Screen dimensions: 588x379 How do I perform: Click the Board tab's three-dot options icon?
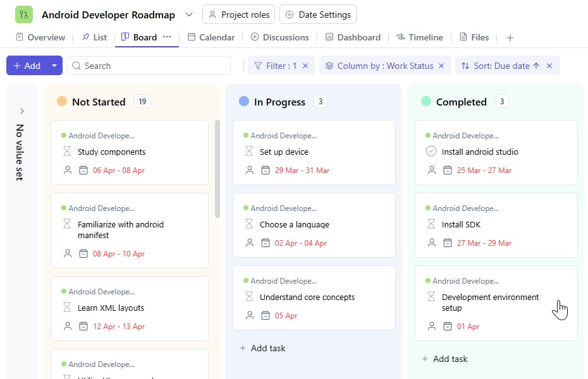point(167,37)
